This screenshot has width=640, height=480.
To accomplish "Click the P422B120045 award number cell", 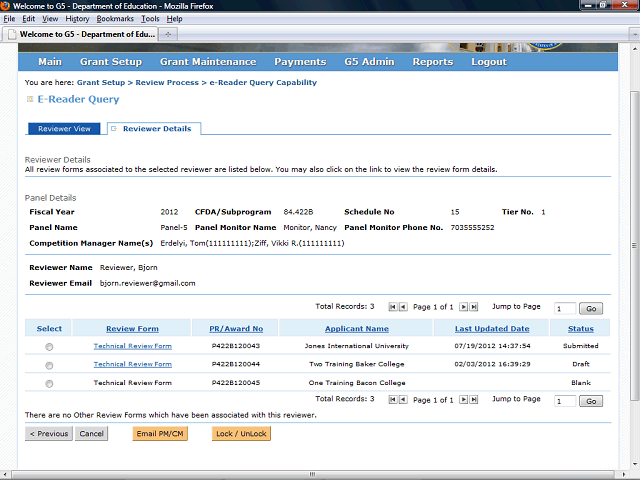I will pos(236,383).
